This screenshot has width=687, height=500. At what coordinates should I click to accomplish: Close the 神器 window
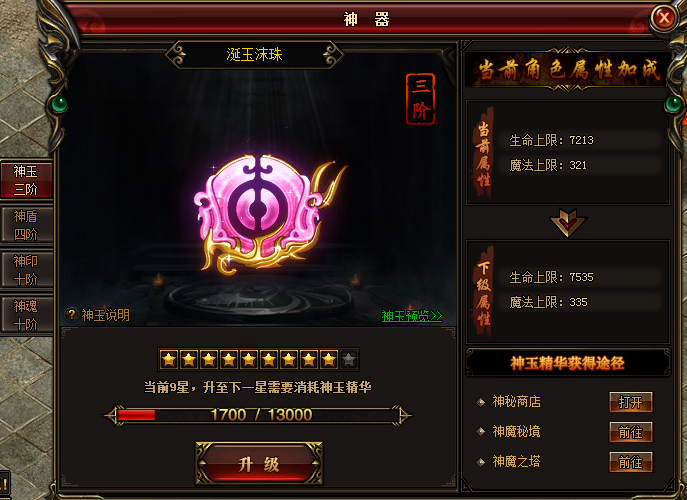click(x=664, y=18)
